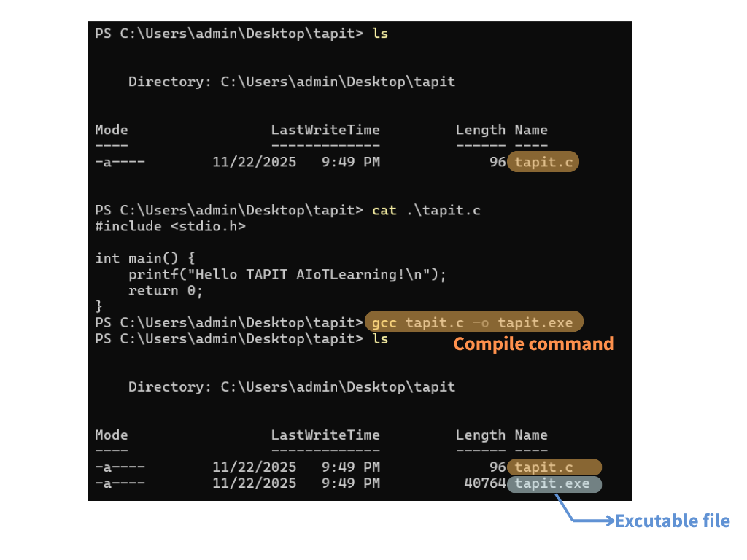The image size is (747, 560).
Task: Click highlighted tapit.c in the first listing
Action: [544, 163]
